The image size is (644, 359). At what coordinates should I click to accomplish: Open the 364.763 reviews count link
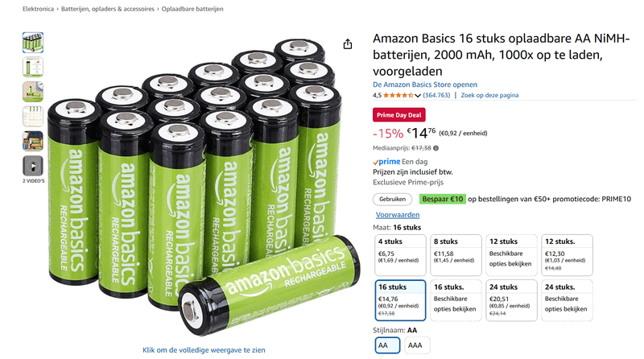pyautogui.click(x=436, y=95)
